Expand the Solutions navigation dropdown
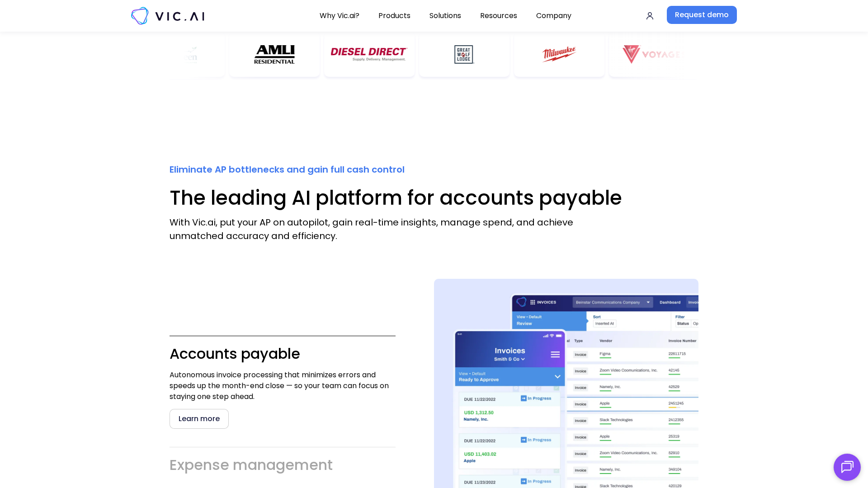Viewport: 868px width, 488px height. [445, 16]
